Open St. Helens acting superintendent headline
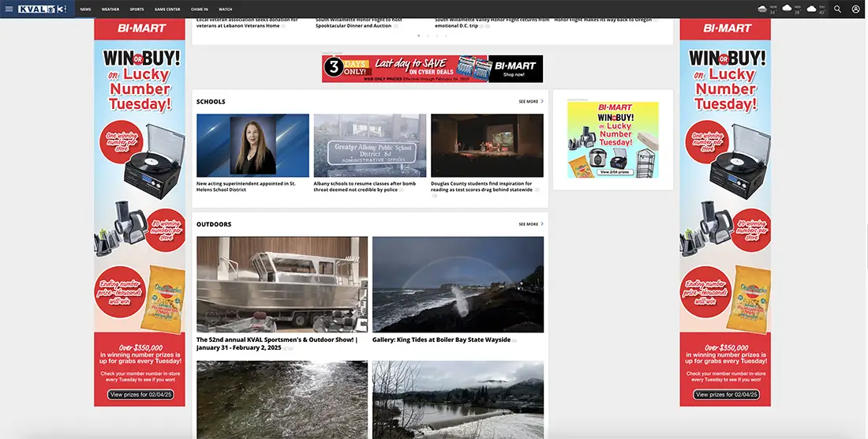This screenshot has width=868, height=439. coord(246,186)
